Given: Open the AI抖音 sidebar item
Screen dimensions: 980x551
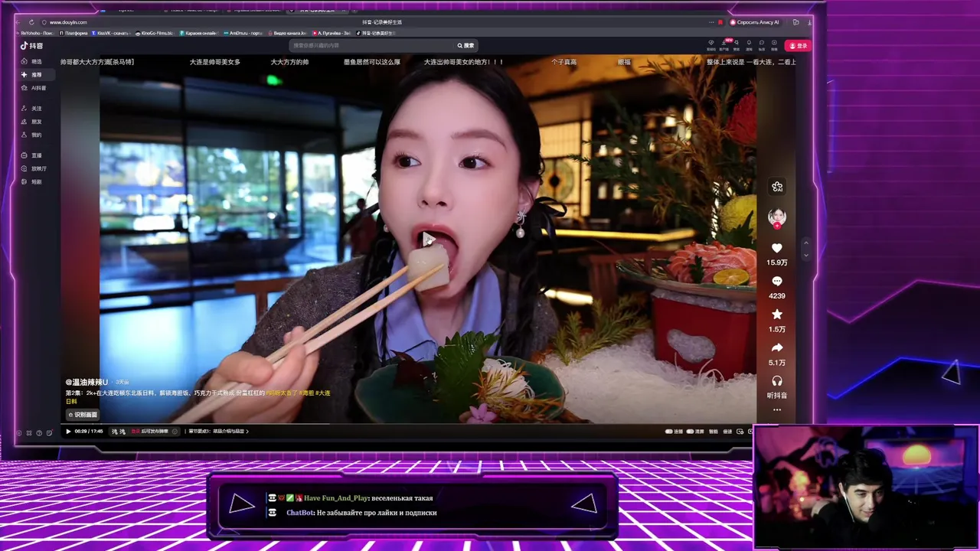Looking at the screenshot, I should [x=34, y=88].
